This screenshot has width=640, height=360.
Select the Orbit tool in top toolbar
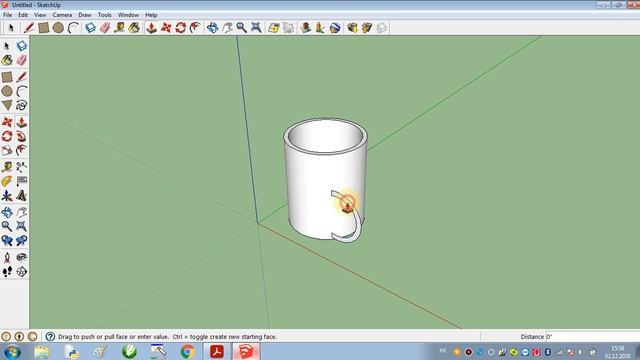click(212, 28)
